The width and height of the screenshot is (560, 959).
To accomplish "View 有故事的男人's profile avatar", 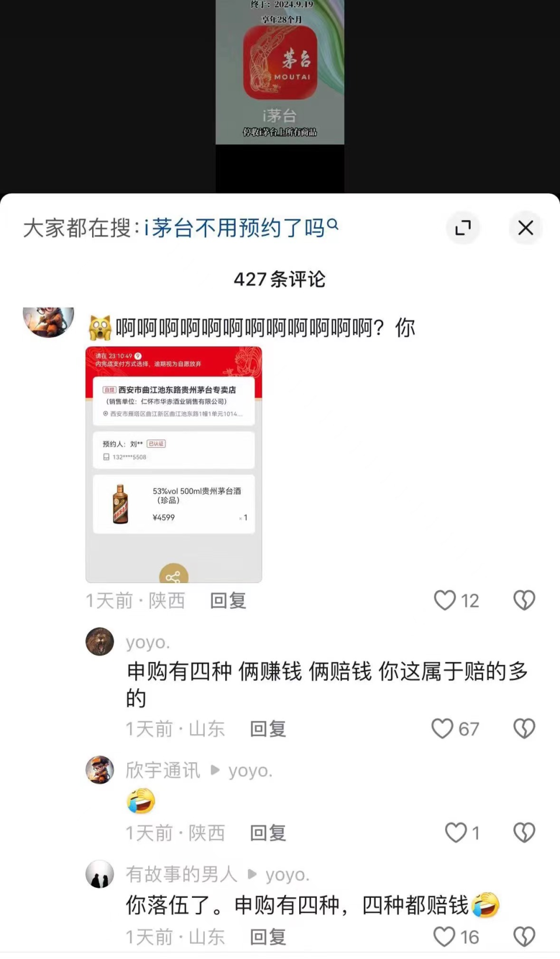I will pyautogui.click(x=100, y=874).
